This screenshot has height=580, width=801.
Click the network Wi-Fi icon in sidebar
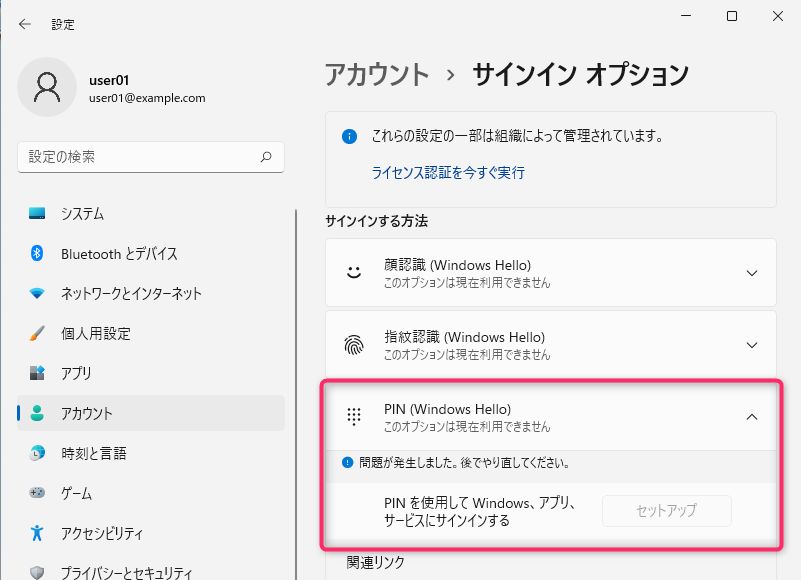click(x=37, y=293)
